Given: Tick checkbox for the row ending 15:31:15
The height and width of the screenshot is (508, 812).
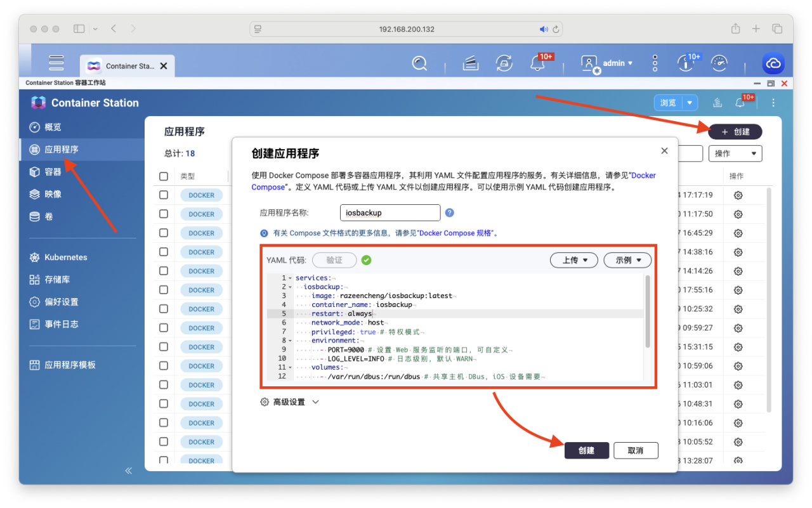Looking at the screenshot, I should click(x=164, y=347).
